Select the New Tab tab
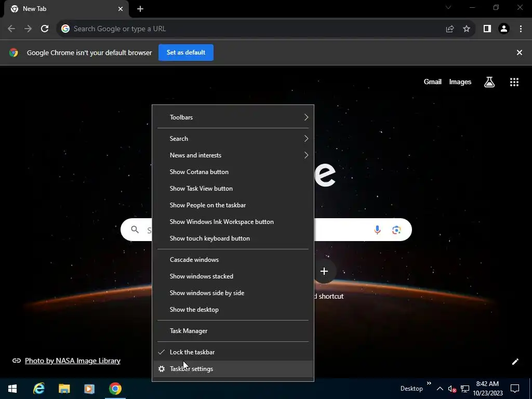The width and height of the screenshot is (532, 399). click(66, 9)
